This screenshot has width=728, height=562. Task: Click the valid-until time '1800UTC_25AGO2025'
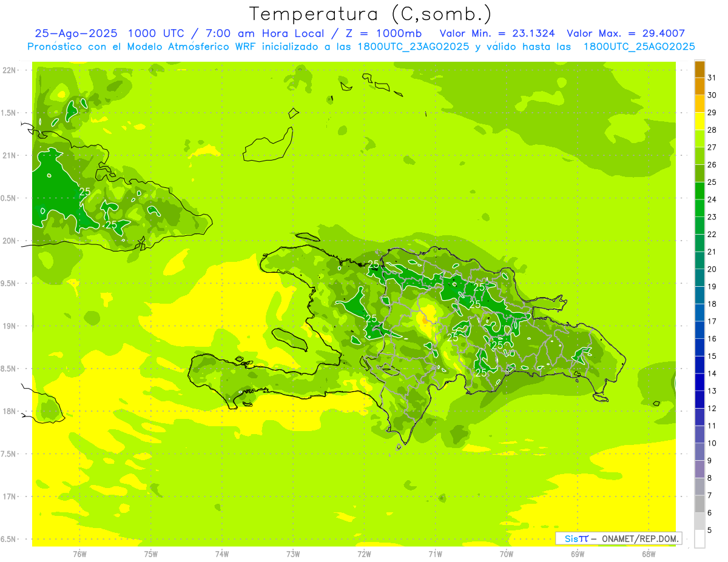(639, 47)
